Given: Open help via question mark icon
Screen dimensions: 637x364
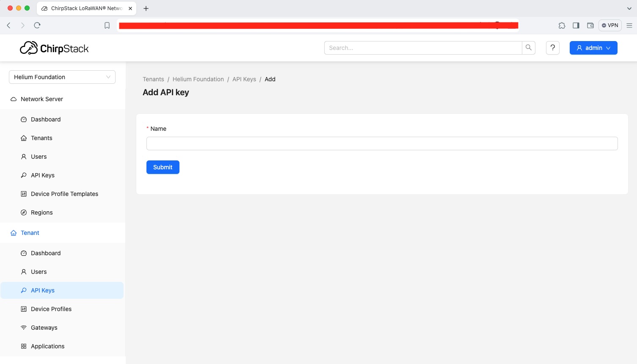Looking at the screenshot, I should [x=552, y=48].
